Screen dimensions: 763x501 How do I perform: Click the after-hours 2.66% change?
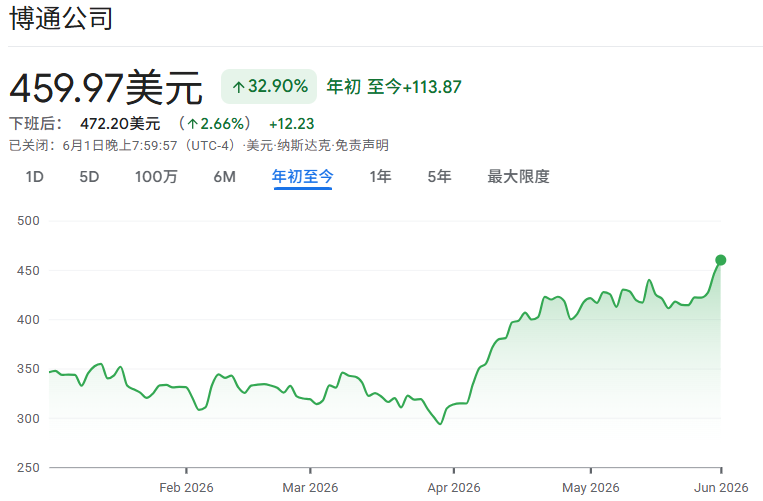(x=215, y=124)
